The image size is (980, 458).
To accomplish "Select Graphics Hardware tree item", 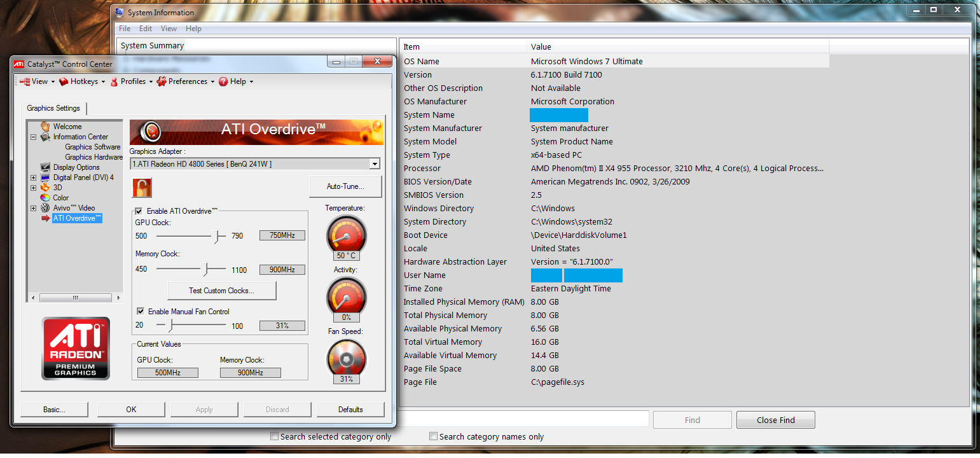I will click(x=93, y=157).
